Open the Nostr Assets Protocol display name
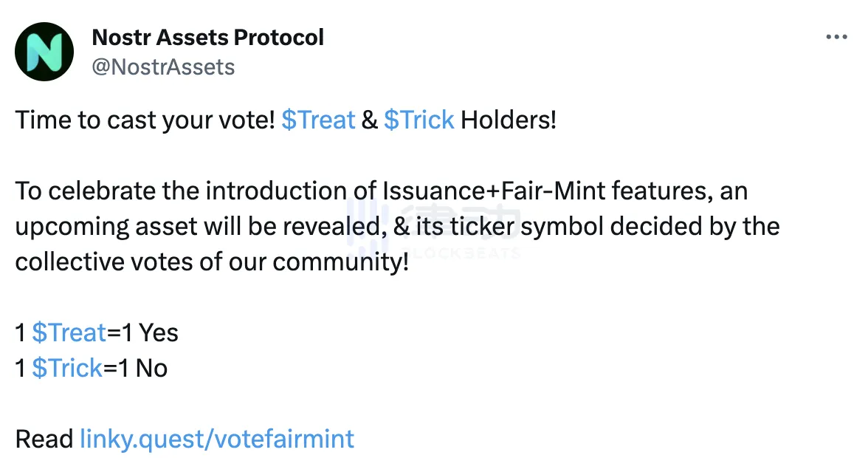The height and width of the screenshot is (458, 868). coord(207,37)
